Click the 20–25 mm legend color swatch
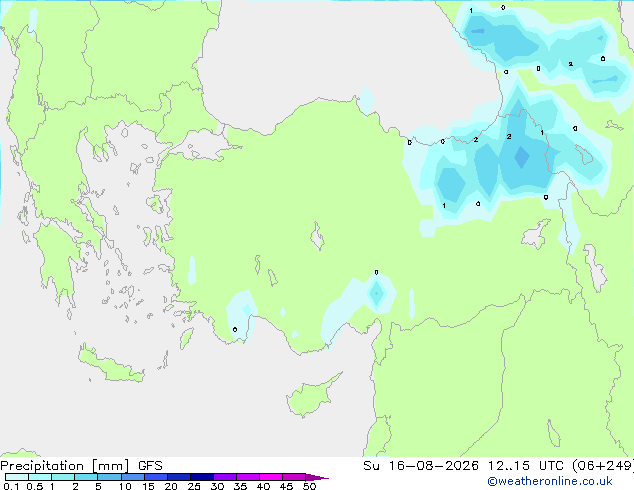The width and height of the screenshot is (634, 490). coord(178,477)
